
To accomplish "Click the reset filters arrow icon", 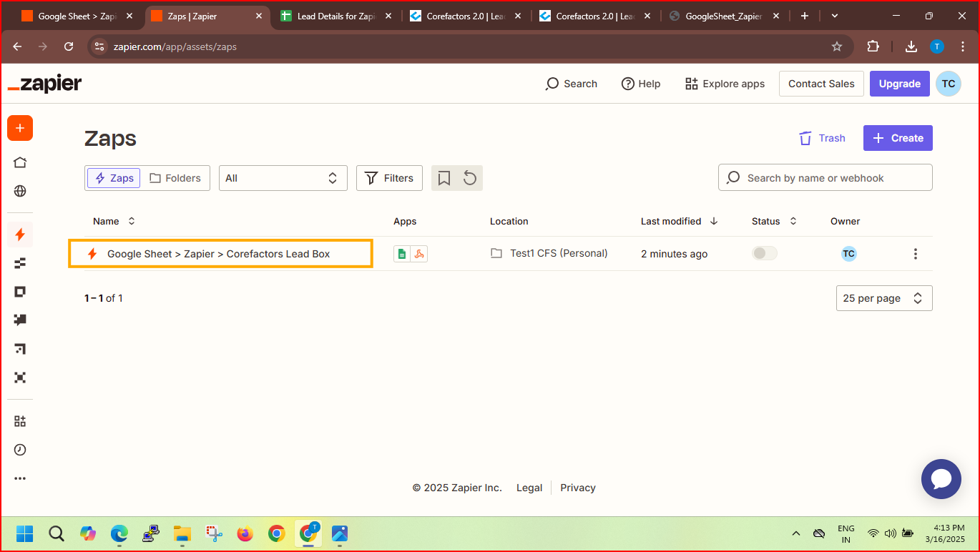I will point(470,178).
